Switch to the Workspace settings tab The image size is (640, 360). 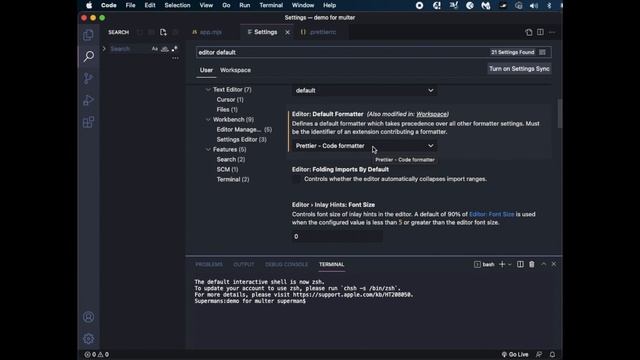pos(236,70)
